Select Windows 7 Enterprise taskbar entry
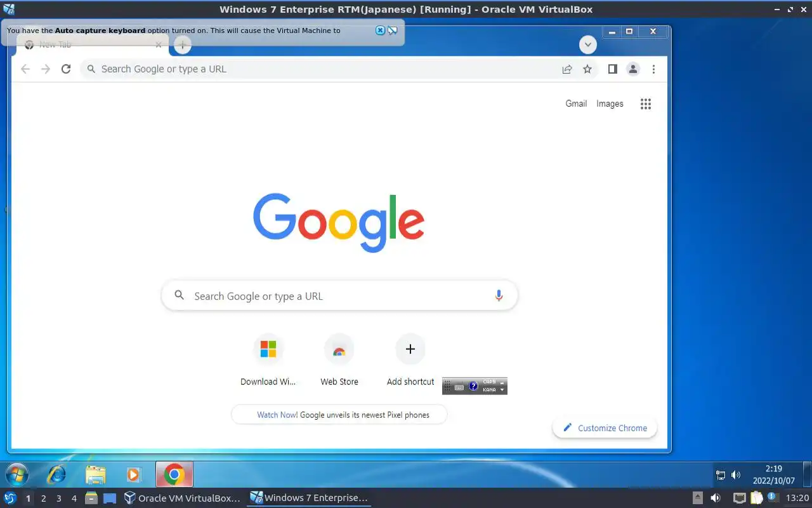This screenshot has height=508, width=812. tap(308, 498)
